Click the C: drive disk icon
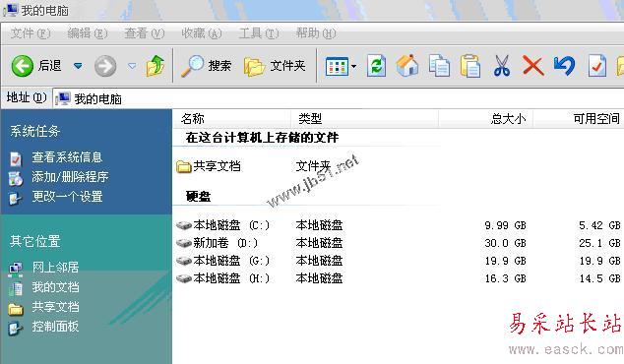 point(184,225)
